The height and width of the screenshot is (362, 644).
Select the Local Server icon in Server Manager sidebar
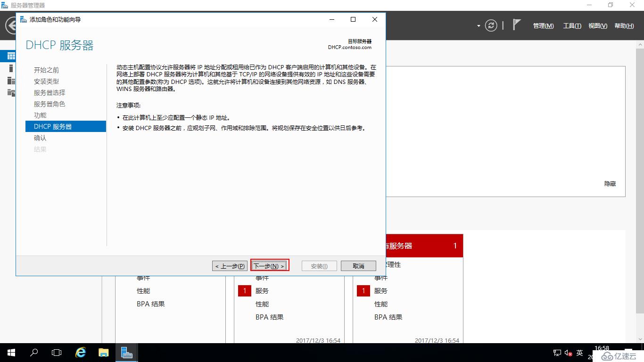click(x=11, y=68)
